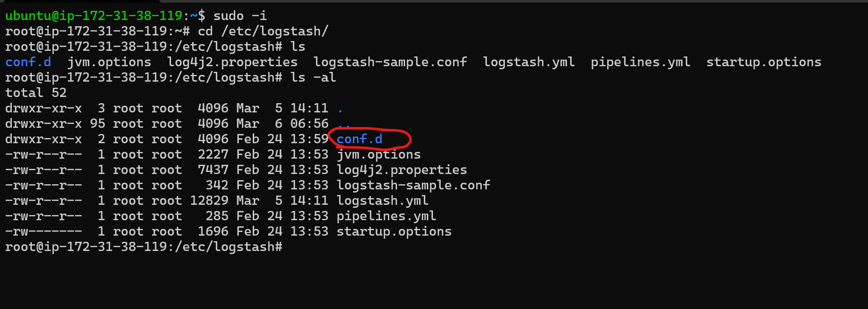Click jvm.options filename in the long listing
This screenshot has width=868, height=309.
pos(379,154)
